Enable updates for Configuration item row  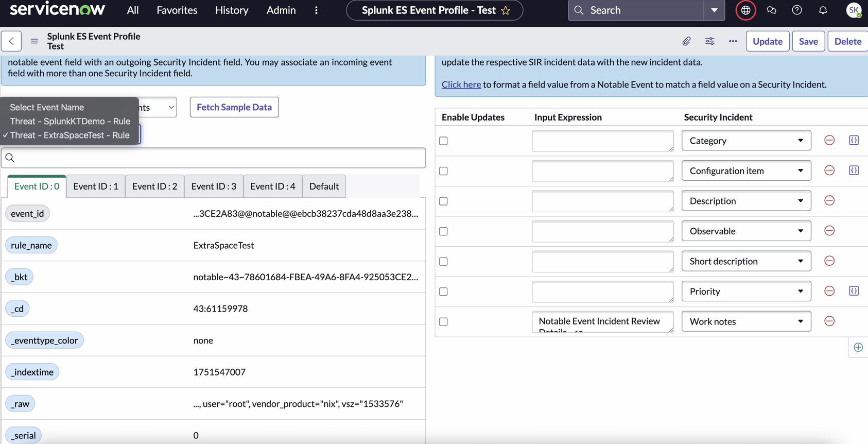click(x=443, y=171)
